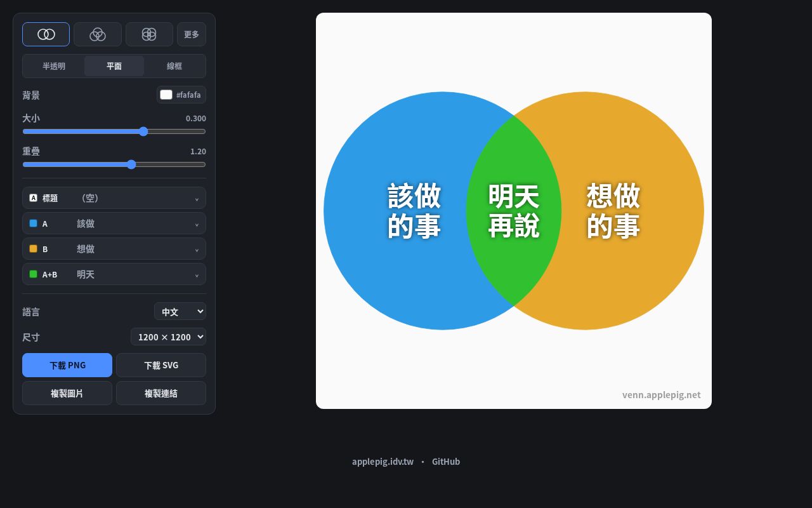Click the #fafafa background hex value
Viewport: 812px width, 508px height.
coord(188,95)
